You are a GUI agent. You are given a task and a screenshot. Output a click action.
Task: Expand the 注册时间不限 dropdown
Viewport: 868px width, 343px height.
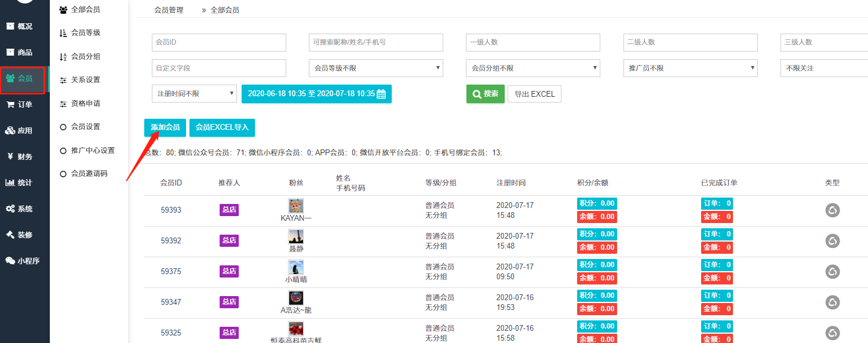point(194,94)
